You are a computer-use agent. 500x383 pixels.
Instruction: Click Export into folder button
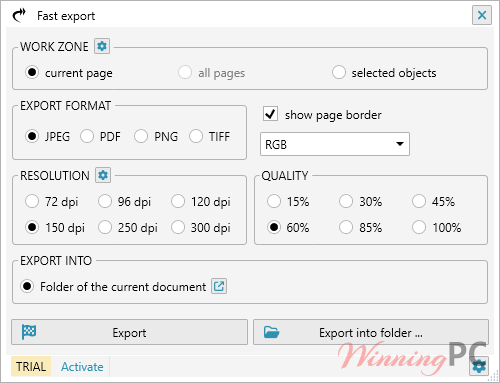coord(371,332)
